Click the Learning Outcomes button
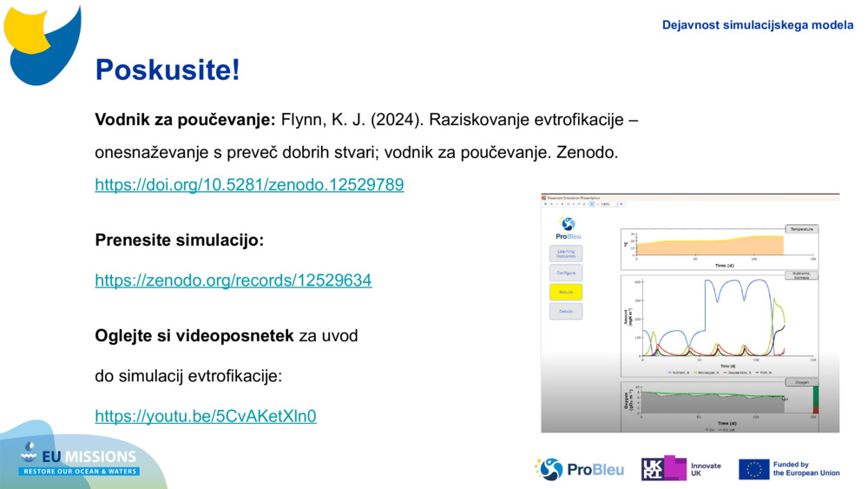 pos(566,254)
